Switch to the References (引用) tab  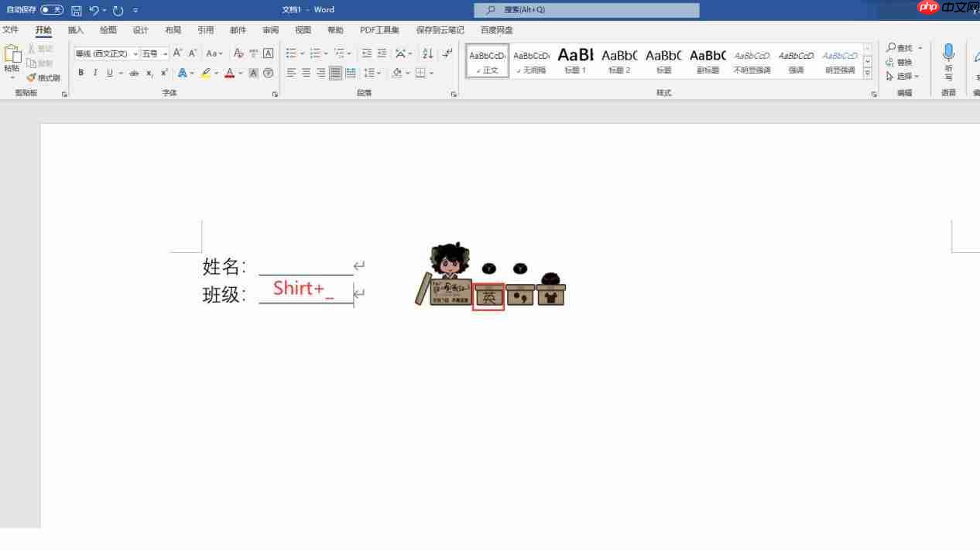click(205, 30)
